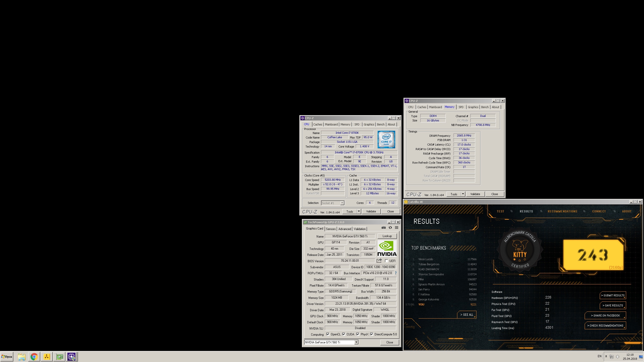This screenshot has width=644, height=362.
Task: Open Caches tab in CPU-Z CPU window
Action: pyautogui.click(x=317, y=124)
